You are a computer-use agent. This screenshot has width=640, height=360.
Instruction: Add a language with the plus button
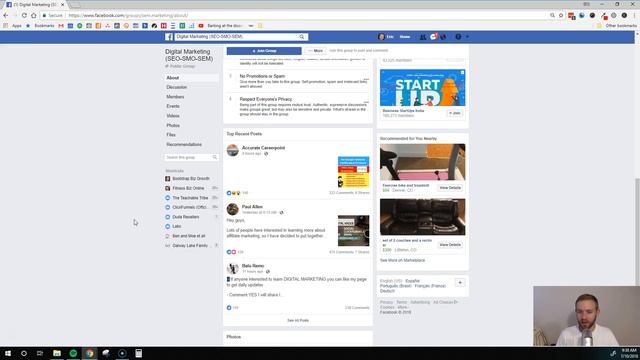tap(460, 282)
